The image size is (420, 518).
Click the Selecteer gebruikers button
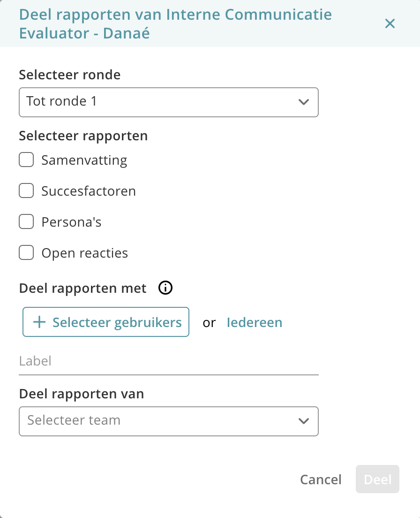coord(106,322)
